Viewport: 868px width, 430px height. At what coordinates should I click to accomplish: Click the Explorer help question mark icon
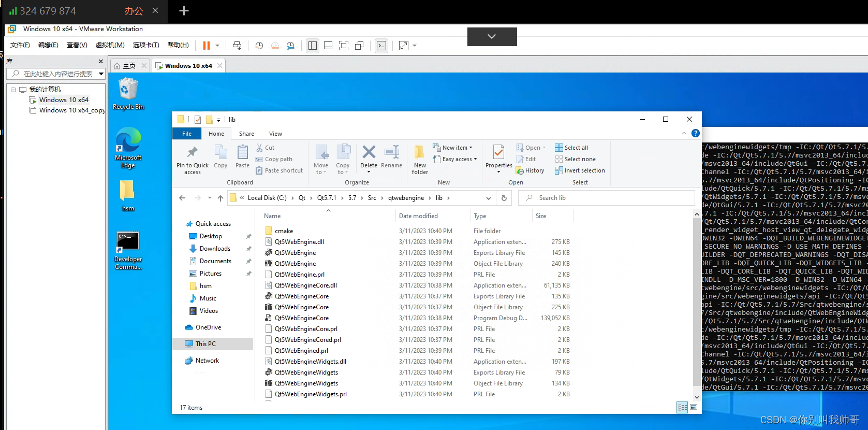(x=696, y=133)
